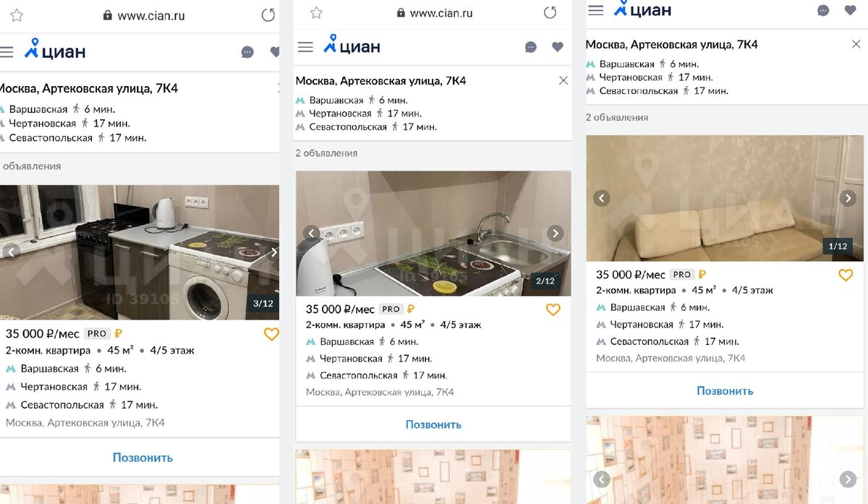Go back from the 2/12 sink photo

[x=311, y=233]
